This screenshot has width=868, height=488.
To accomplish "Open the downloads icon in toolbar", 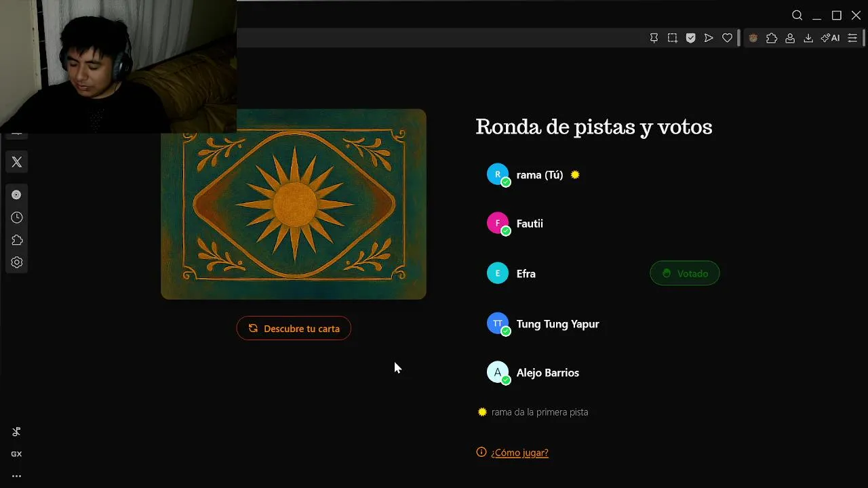I will tap(808, 38).
